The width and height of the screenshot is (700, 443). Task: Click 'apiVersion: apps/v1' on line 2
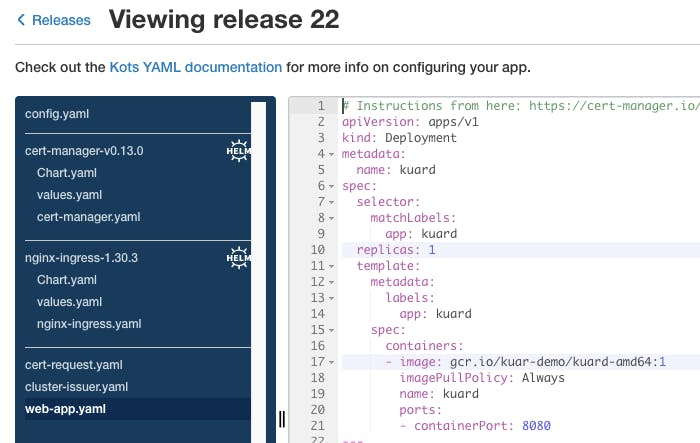[410, 121]
